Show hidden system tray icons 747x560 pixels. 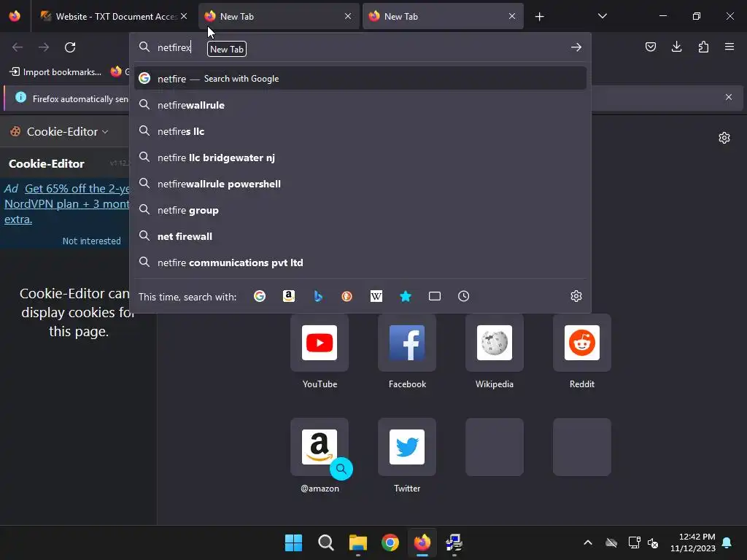588,542
